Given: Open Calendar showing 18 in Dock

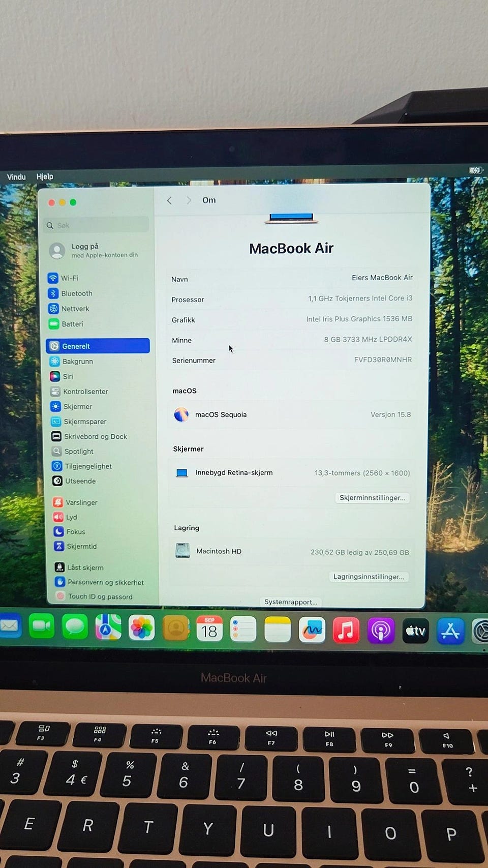Looking at the screenshot, I should click(209, 629).
